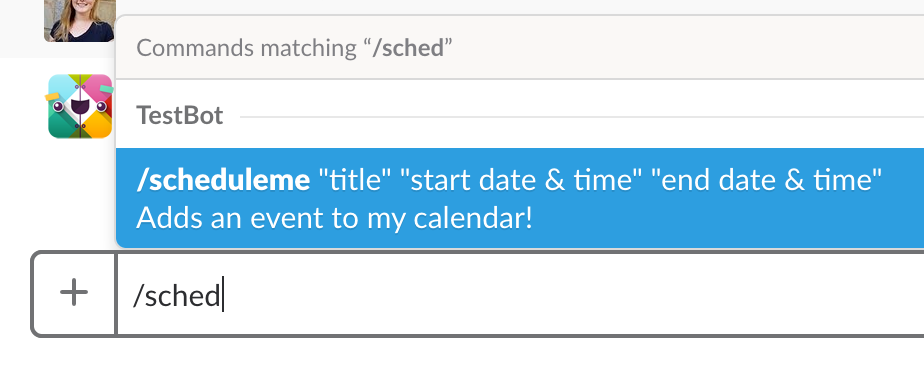Screen dimensions: 924x376
Task: Click inside the message input field
Action: (520, 294)
